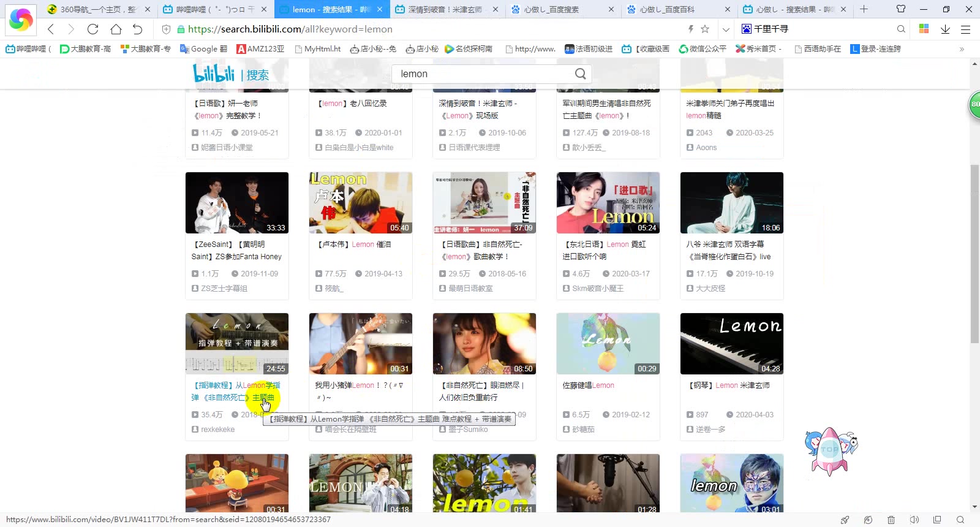Open the 法语初级进 bookmark

point(588,49)
